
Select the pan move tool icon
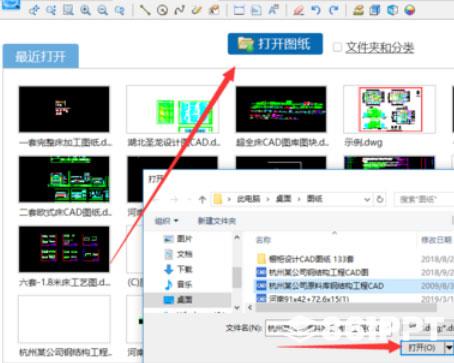click(x=34, y=10)
